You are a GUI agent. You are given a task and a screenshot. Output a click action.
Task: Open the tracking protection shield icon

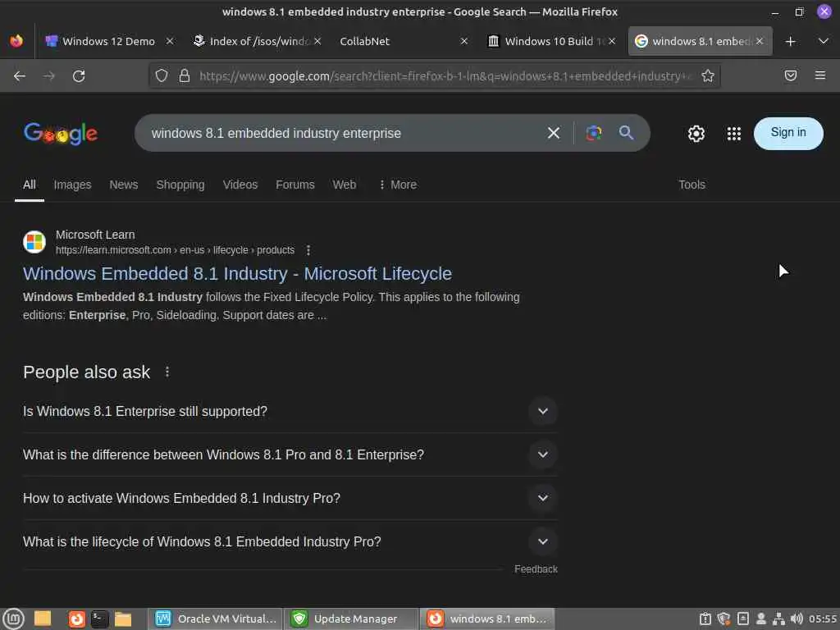(x=162, y=75)
